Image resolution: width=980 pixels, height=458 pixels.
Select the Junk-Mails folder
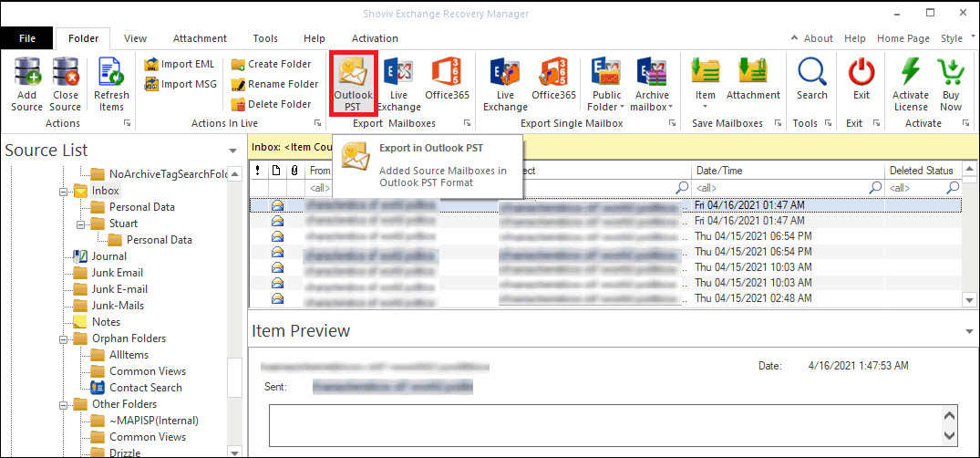coord(118,306)
